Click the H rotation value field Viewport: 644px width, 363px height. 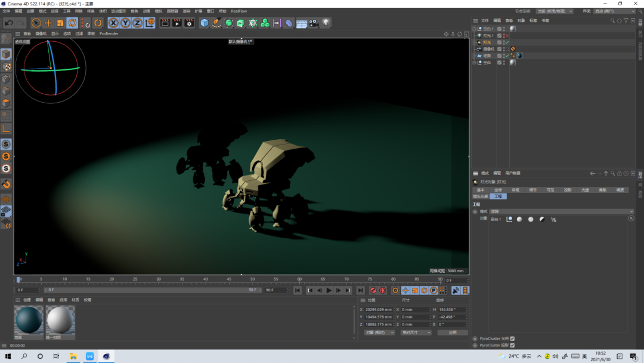451,309
